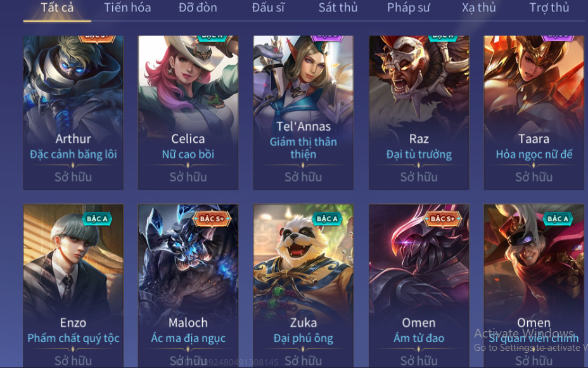
Task: Click the Bậc A badge on Zuka card
Action: pos(327,219)
